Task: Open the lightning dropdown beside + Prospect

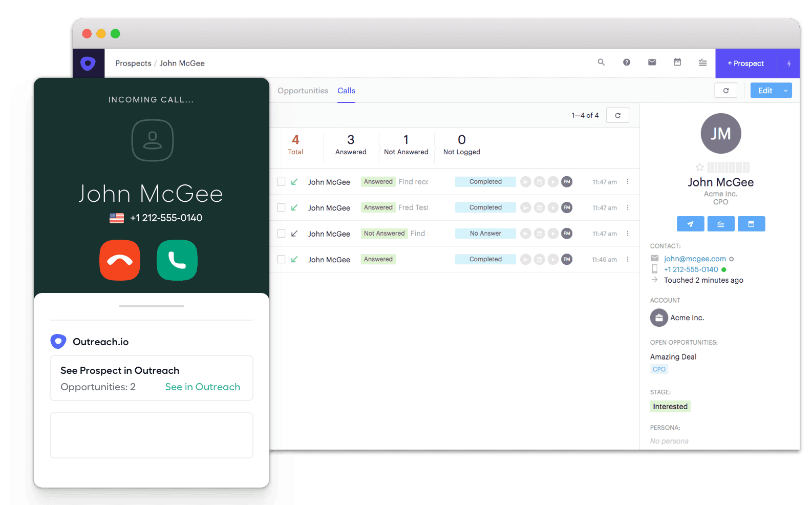Action: [x=788, y=64]
